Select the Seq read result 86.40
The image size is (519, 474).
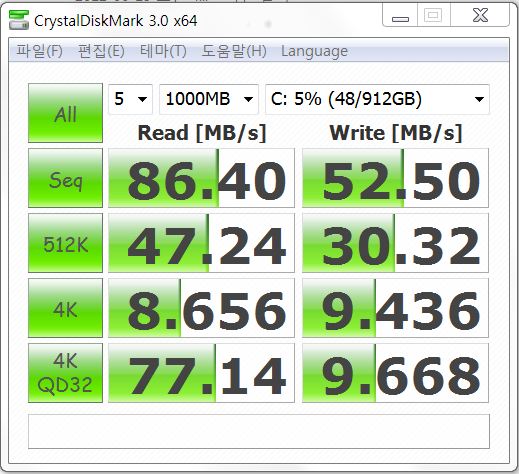(x=201, y=178)
